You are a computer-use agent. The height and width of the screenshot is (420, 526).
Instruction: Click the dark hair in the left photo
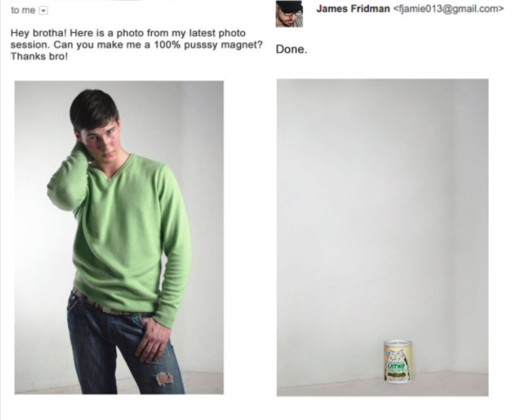coord(93,108)
